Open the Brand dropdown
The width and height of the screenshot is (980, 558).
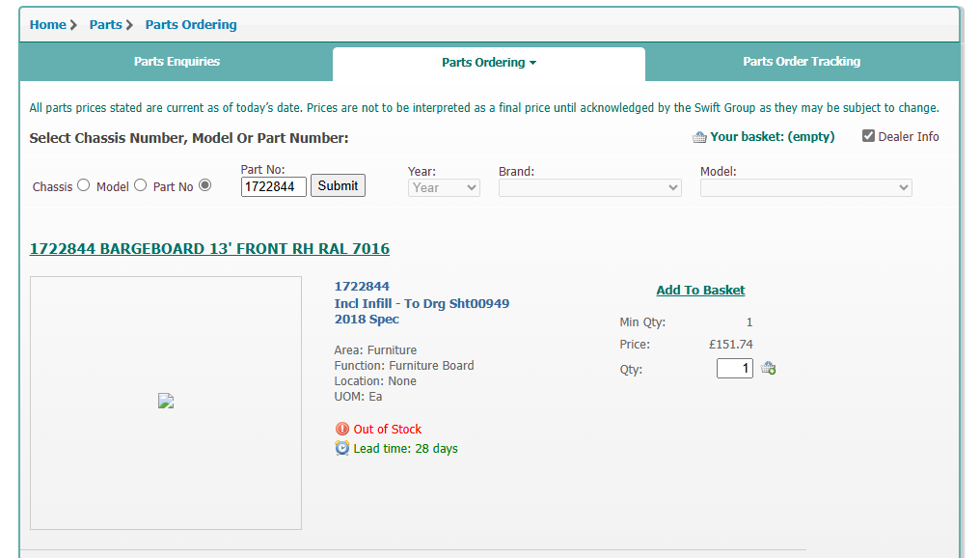click(589, 188)
